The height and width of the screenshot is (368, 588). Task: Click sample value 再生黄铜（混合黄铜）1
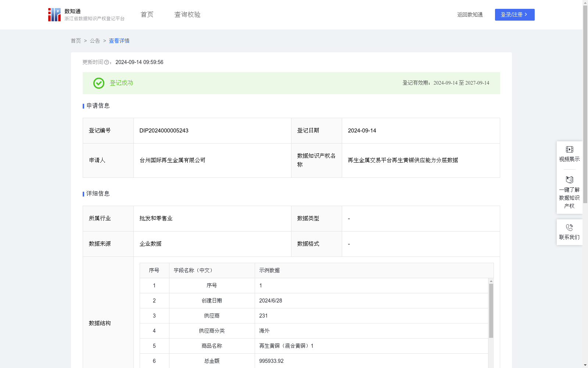pyautogui.click(x=286, y=346)
